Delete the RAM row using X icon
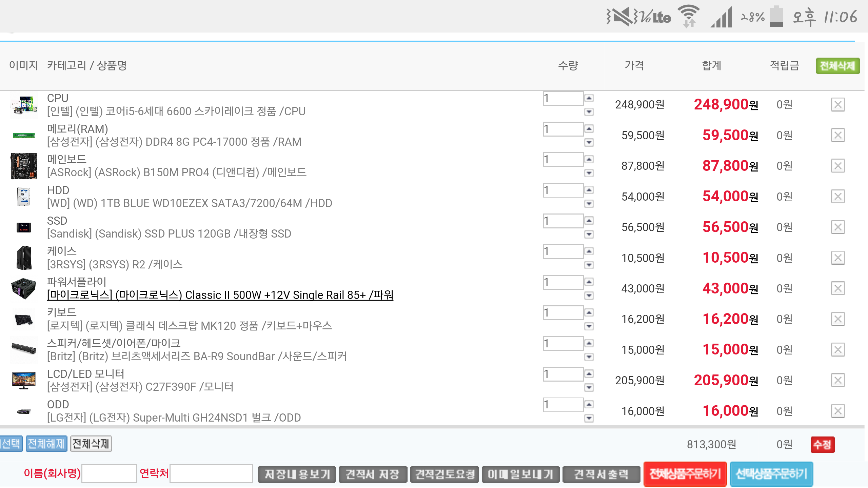Image resolution: width=868 pixels, height=488 pixels. click(837, 135)
